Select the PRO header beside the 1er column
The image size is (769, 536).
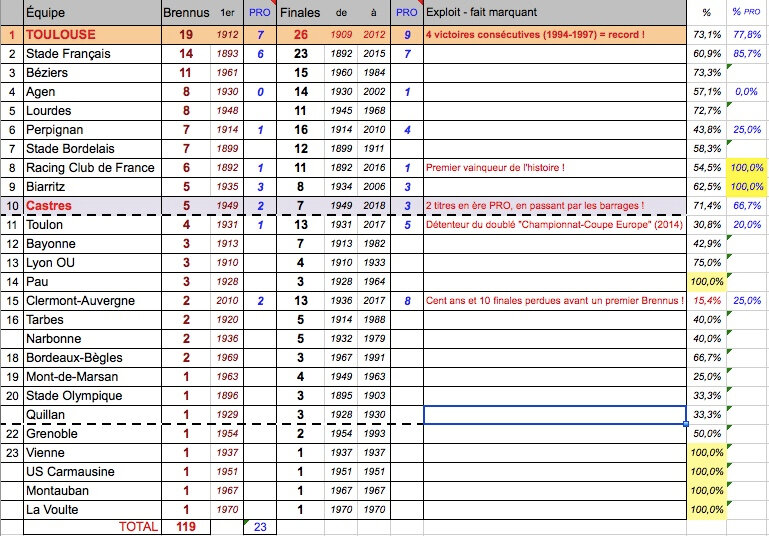[x=260, y=13]
